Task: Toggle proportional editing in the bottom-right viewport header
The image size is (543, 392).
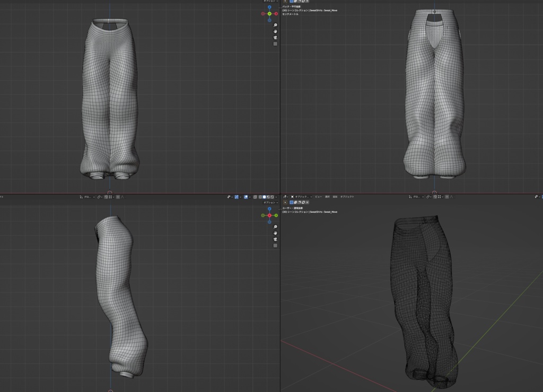Action: tap(447, 197)
